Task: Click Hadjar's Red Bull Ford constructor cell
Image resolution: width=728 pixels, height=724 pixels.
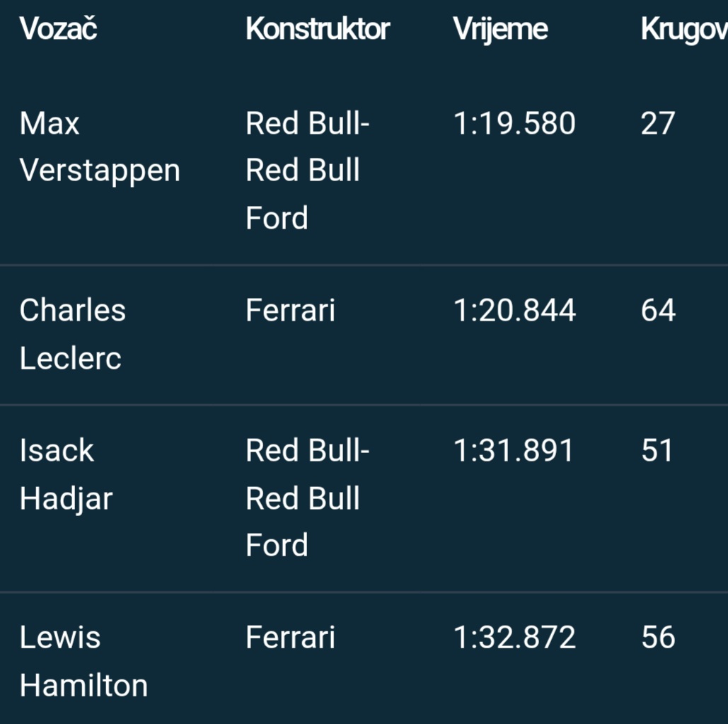Action: (308, 498)
